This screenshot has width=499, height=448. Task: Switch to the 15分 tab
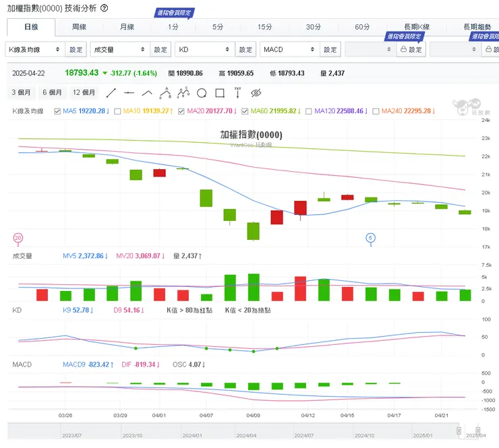coord(265,27)
